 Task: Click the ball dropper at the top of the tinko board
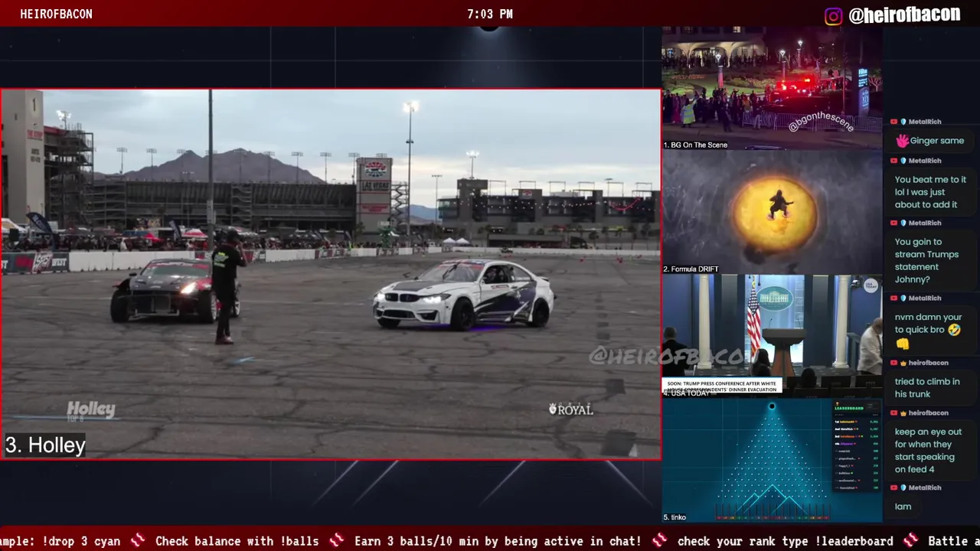772,406
